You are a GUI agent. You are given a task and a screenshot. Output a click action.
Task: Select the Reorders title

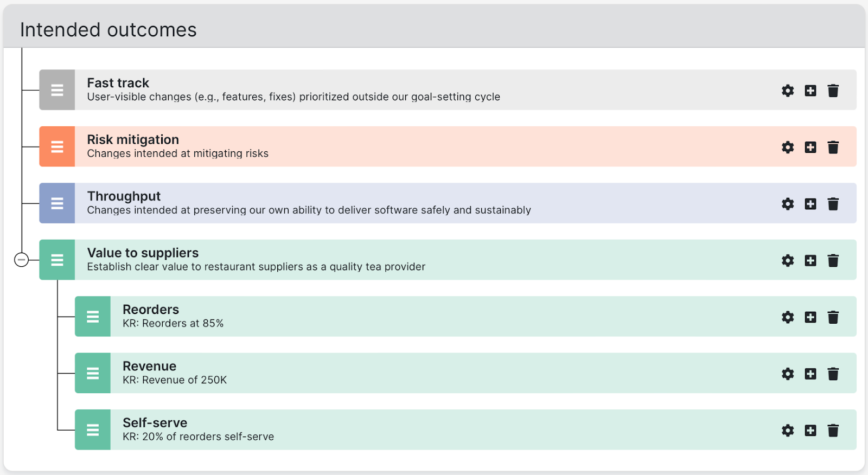pyautogui.click(x=151, y=310)
